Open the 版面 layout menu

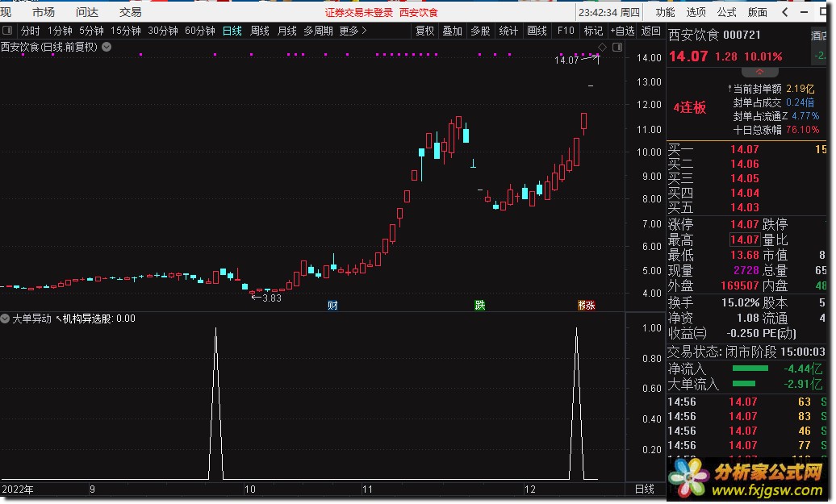[757, 12]
